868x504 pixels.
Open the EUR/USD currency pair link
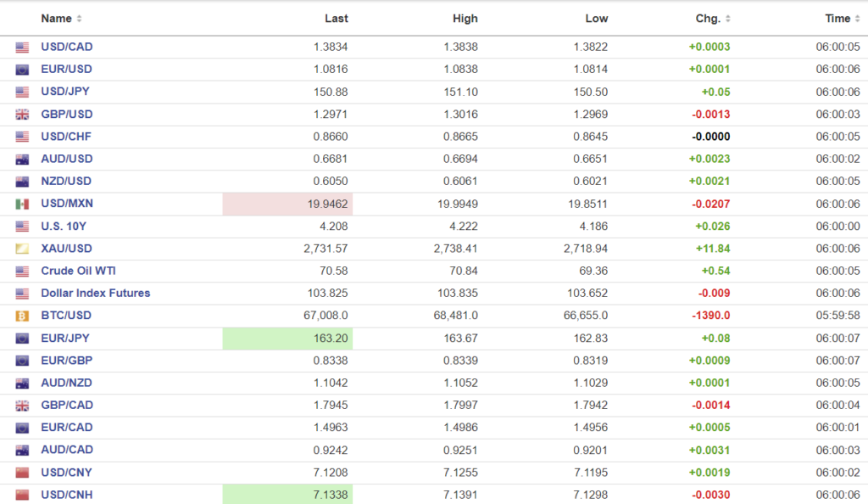click(x=66, y=70)
